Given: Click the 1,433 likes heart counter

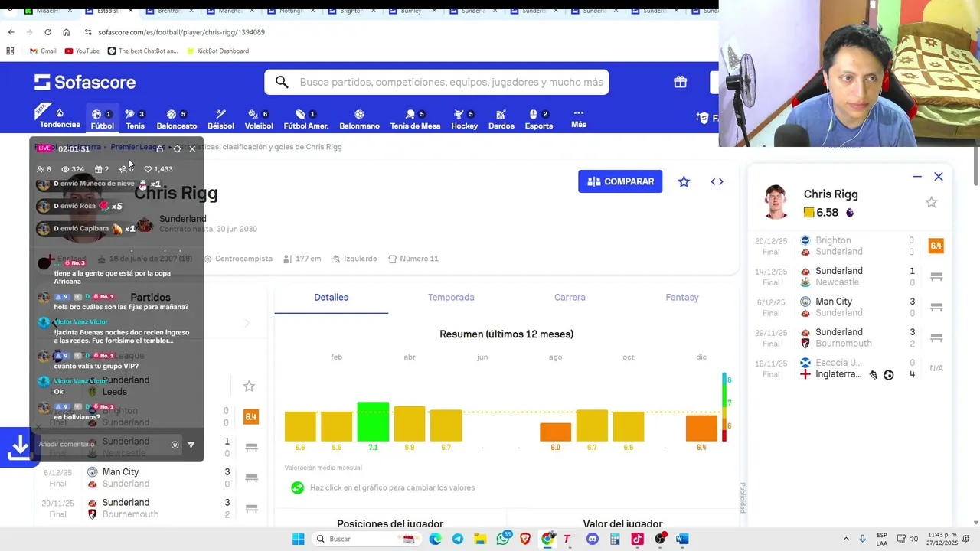Looking at the screenshot, I should (158, 169).
